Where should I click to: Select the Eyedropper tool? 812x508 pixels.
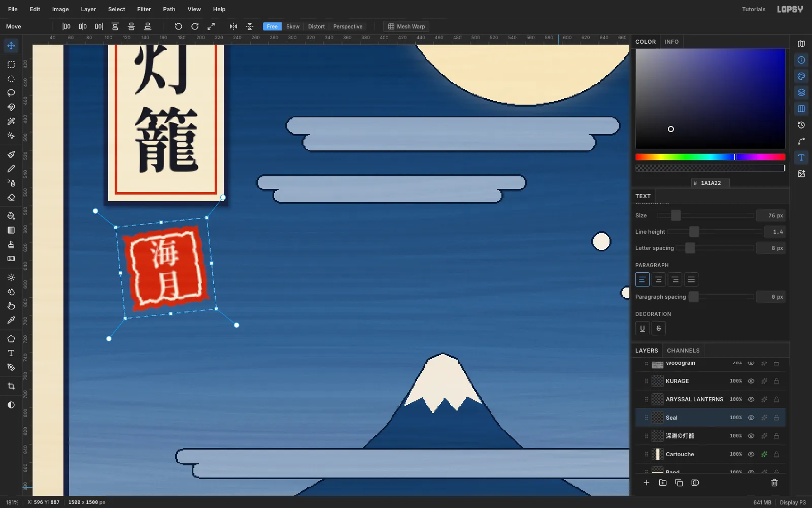click(x=11, y=320)
